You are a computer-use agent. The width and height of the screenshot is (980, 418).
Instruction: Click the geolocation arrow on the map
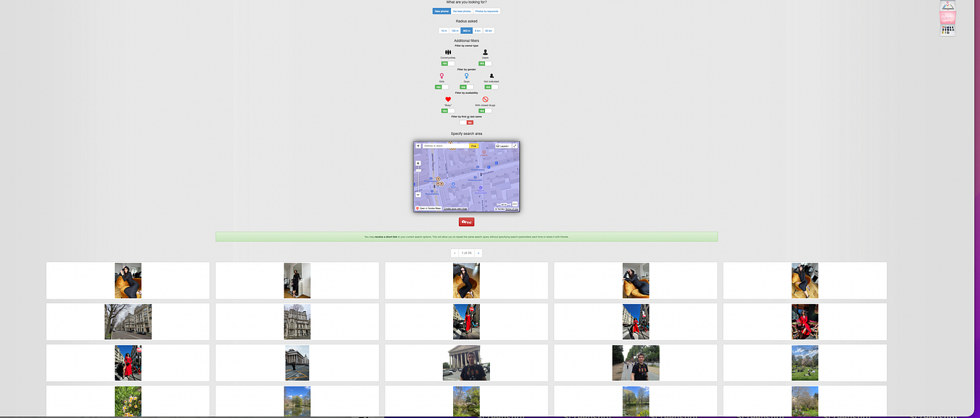point(419,146)
